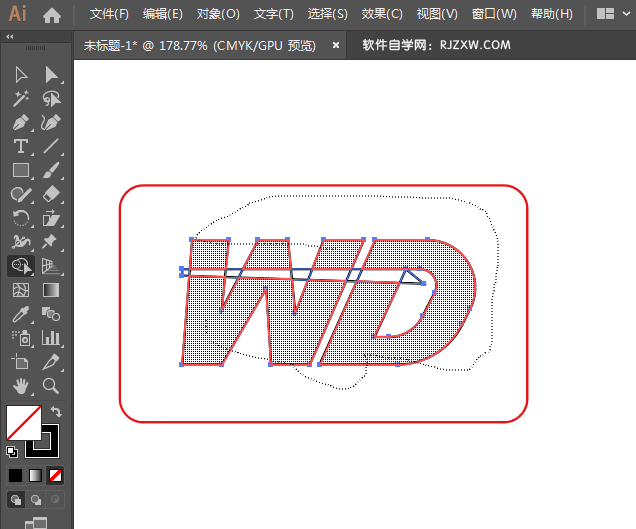The width and height of the screenshot is (636, 529).
Task: Activate the Puppet Warp pin tool
Action: tap(49, 241)
